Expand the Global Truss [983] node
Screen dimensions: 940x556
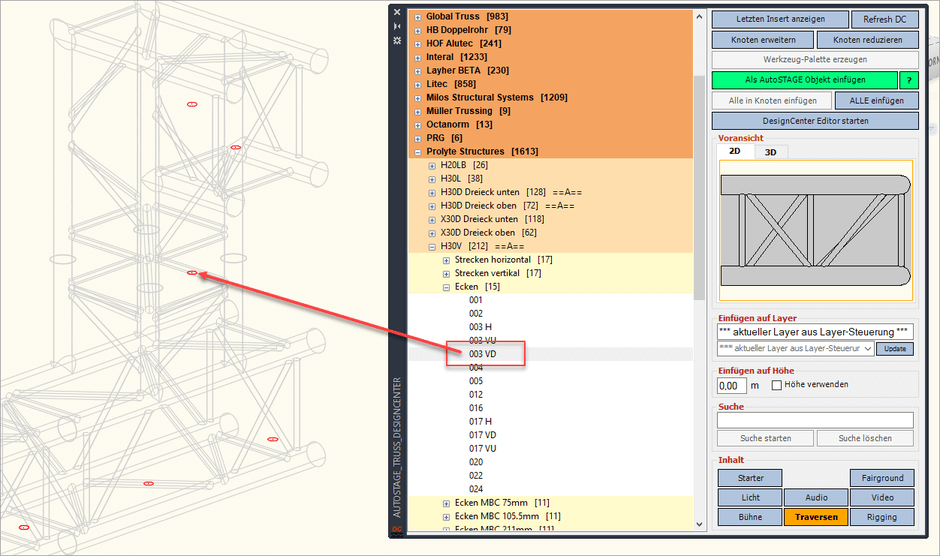pyautogui.click(x=418, y=17)
